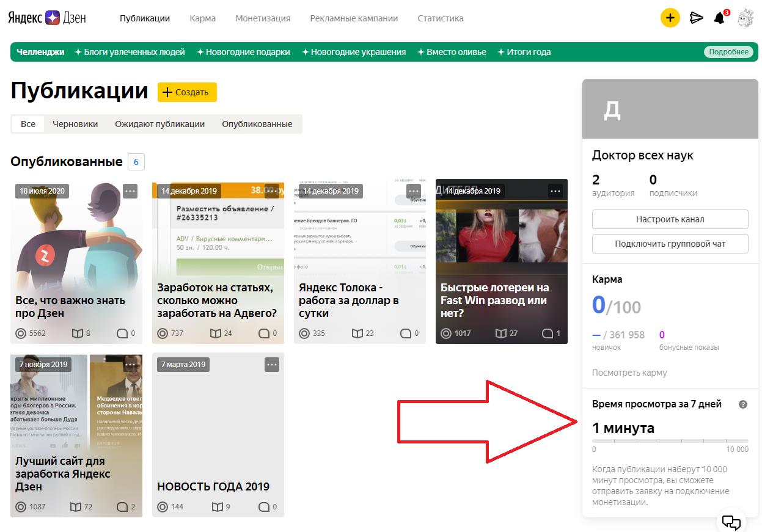Click comments icon on 'Лучший сайт для заработка' card
Screen dimensions: 762x532
122,507
